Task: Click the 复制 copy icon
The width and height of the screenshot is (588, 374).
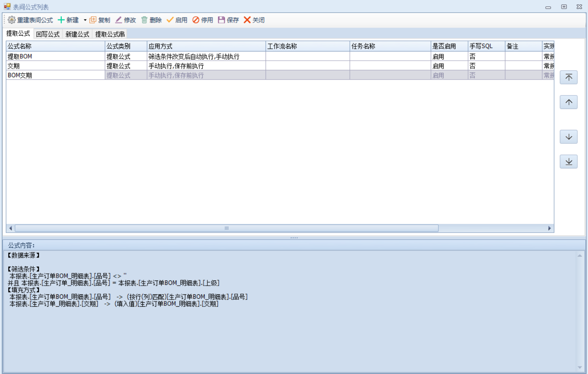Action: point(93,20)
